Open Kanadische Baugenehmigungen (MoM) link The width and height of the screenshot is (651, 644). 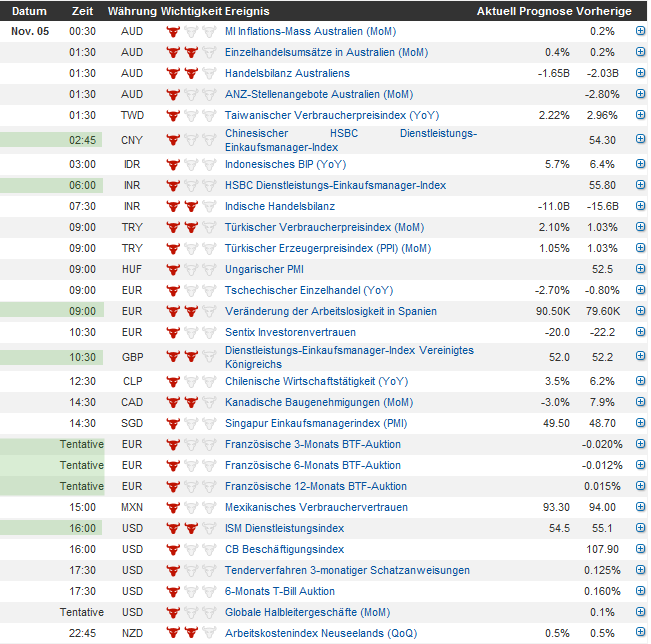point(319,402)
